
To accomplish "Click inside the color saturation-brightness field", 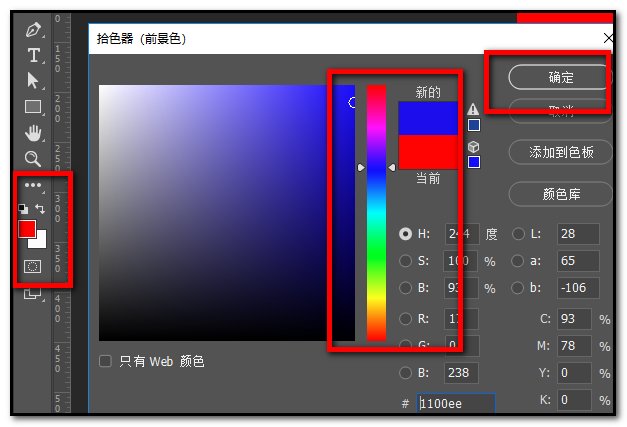I will [227, 213].
